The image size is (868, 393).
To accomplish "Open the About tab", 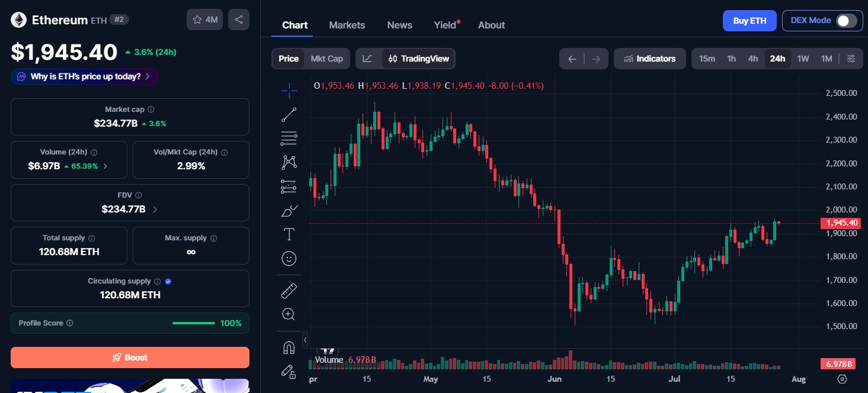I will tap(492, 25).
